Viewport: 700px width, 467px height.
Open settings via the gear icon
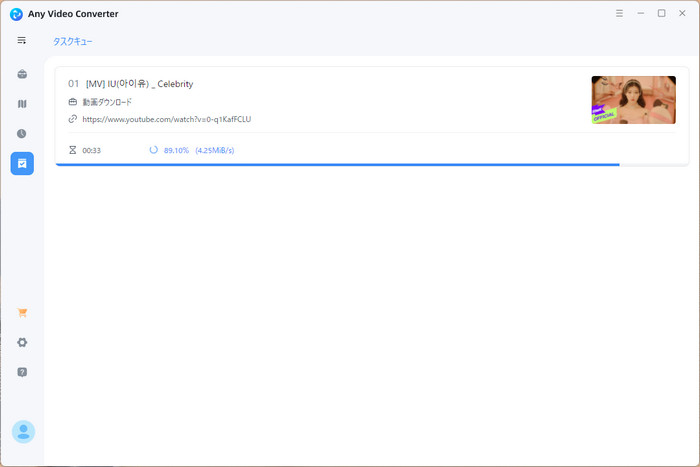(x=22, y=342)
